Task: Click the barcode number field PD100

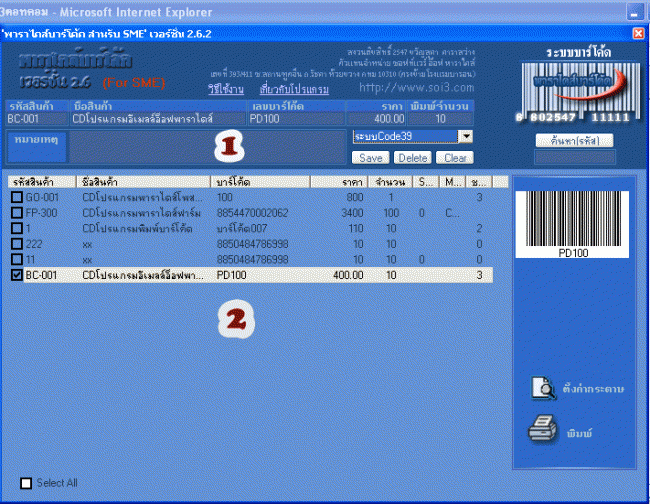Action: tap(296, 119)
